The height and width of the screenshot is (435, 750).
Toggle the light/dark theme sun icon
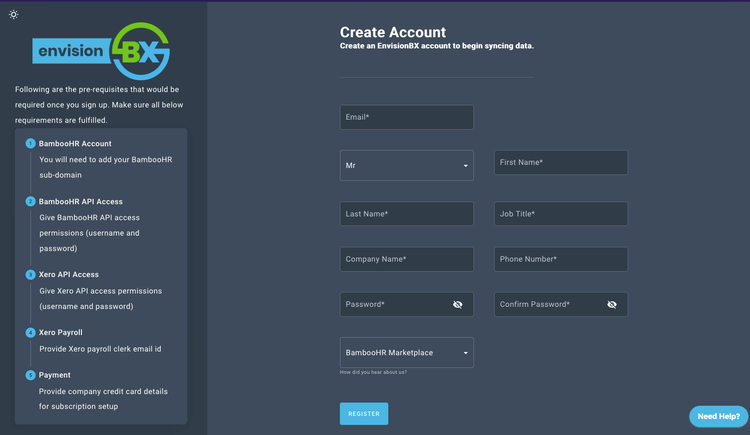click(x=13, y=14)
